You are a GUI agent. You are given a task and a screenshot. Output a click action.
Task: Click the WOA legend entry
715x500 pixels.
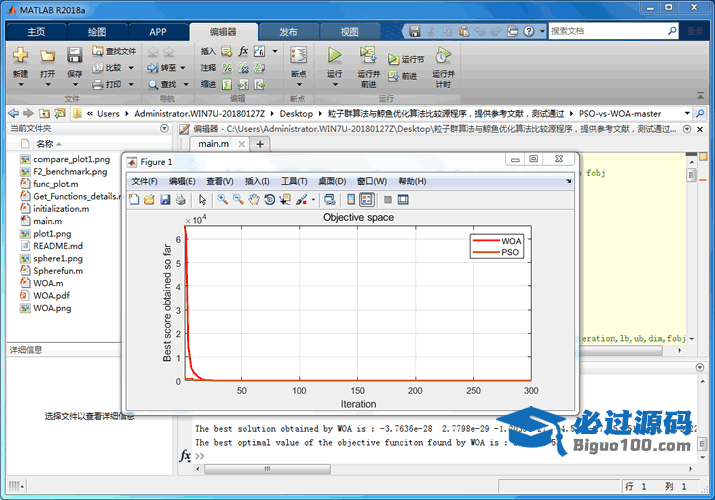click(x=497, y=241)
